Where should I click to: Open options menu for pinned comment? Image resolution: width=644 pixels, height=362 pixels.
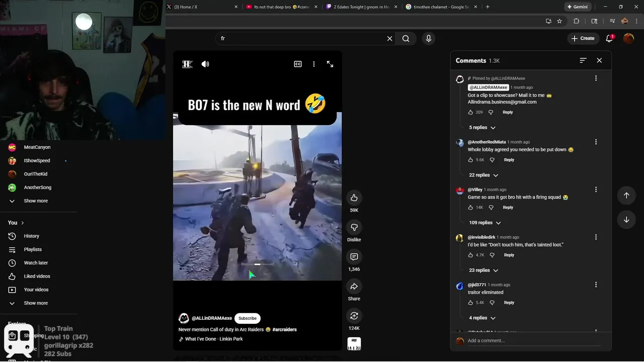coord(596,78)
